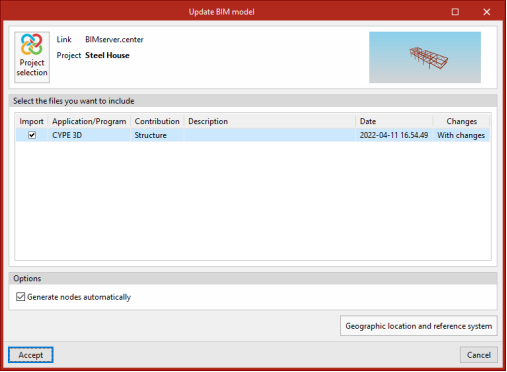The height and width of the screenshot is (372, 507).
Task: Select the CYPE 3D application cell
Action: tap(89, 135)
